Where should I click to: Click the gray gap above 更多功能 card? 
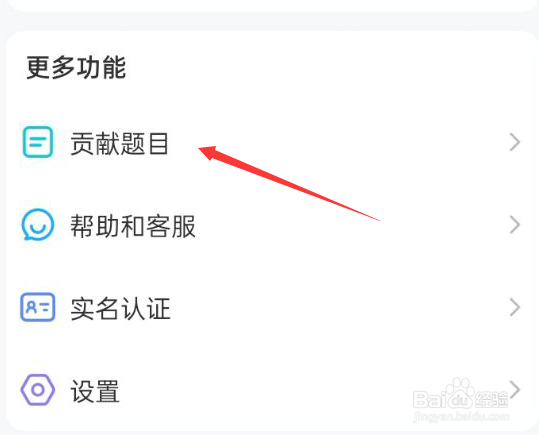pyautogui.click(x=270, y=22)
